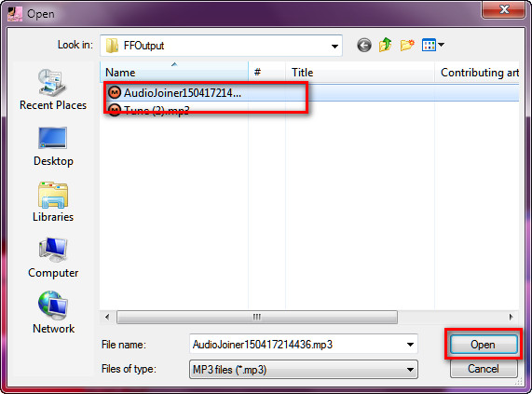This screenshot has height=394, width=532.
Task: Open the Libraries location
Action: [x=53, y=202]
